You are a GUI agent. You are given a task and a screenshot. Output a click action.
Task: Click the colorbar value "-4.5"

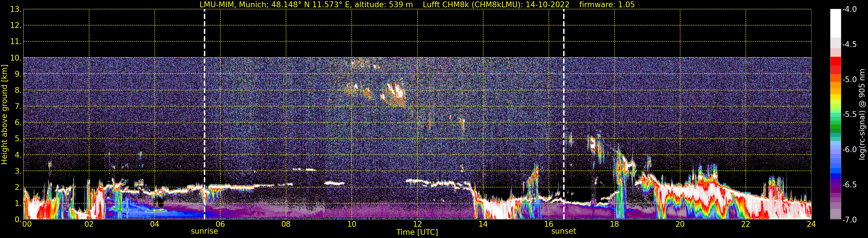pos(850,44)
